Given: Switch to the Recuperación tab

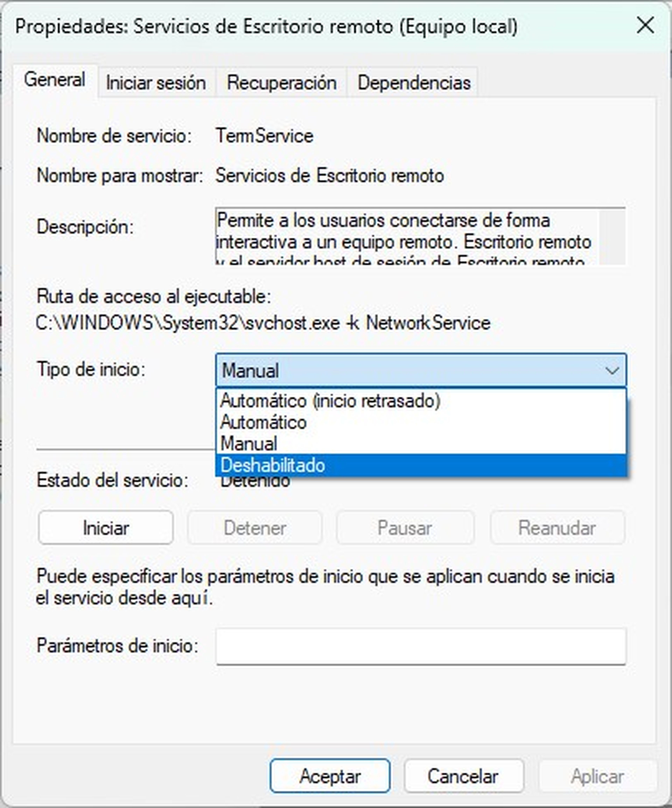Looking at the screenshot, I should pyautogui.click(x=282, y=83).
